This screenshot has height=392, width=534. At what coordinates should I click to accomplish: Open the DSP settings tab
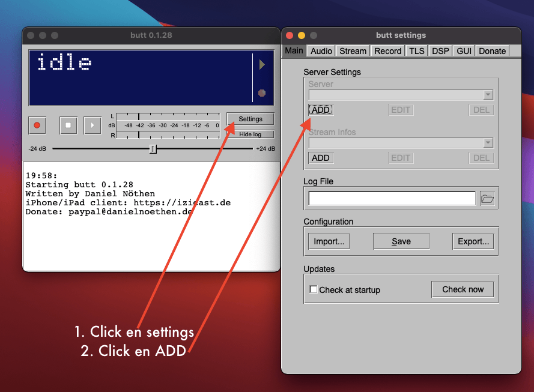[440, 51]
